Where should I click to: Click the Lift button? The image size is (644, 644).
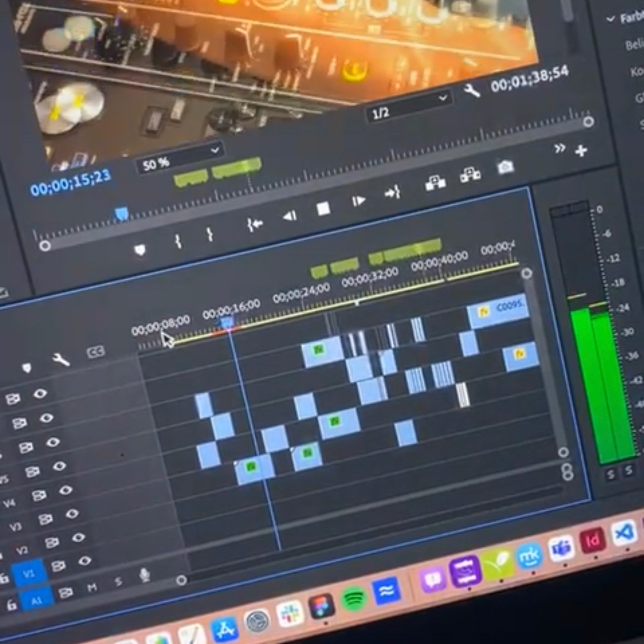(436, 183)
